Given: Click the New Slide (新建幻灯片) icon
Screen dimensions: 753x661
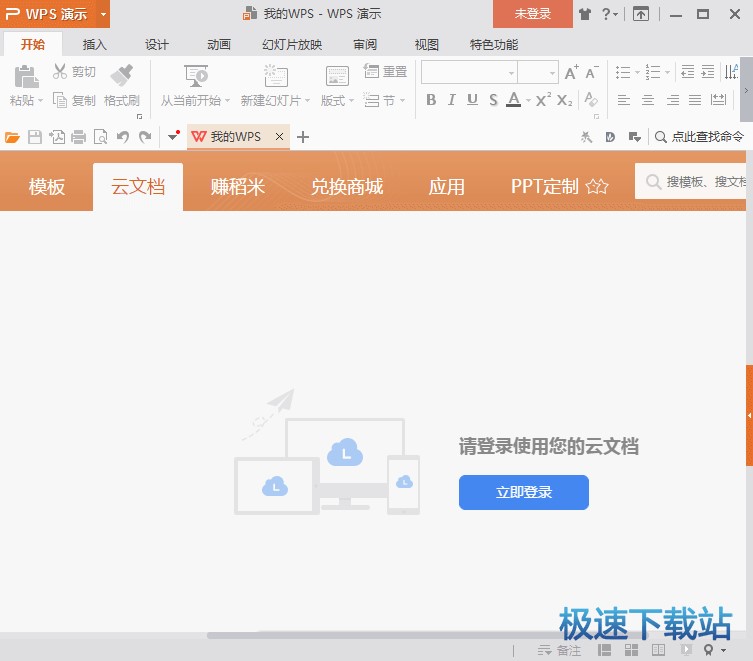Looking at the screenshot, I should pos(275,76).
